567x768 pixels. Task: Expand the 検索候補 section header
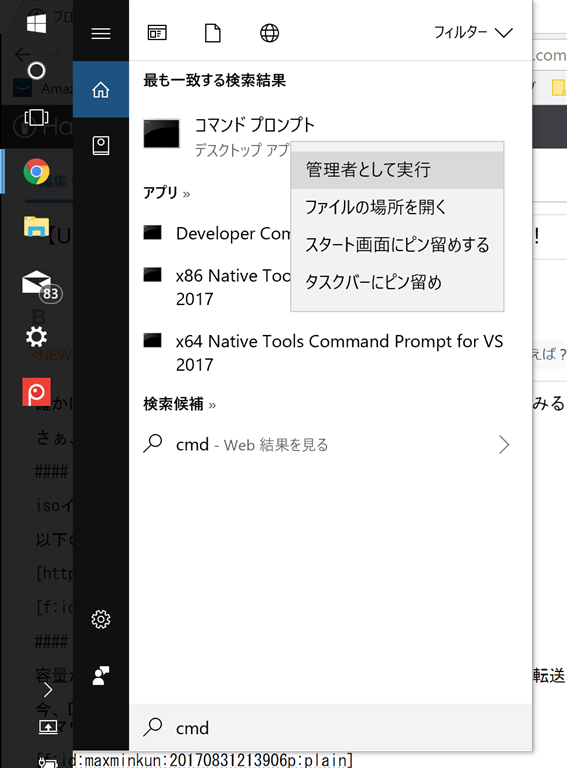[179, 404]
